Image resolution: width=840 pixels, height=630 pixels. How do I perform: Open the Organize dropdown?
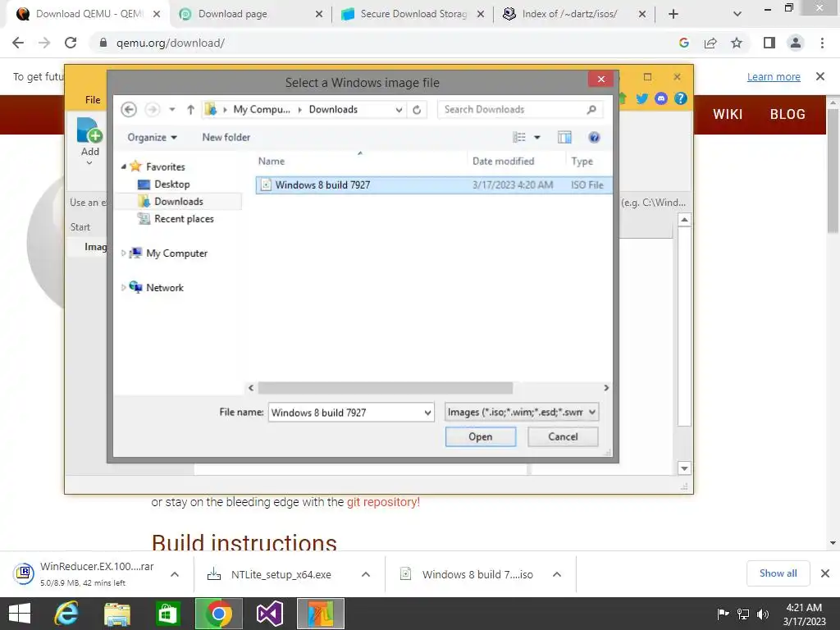click(x=152, y=138)
